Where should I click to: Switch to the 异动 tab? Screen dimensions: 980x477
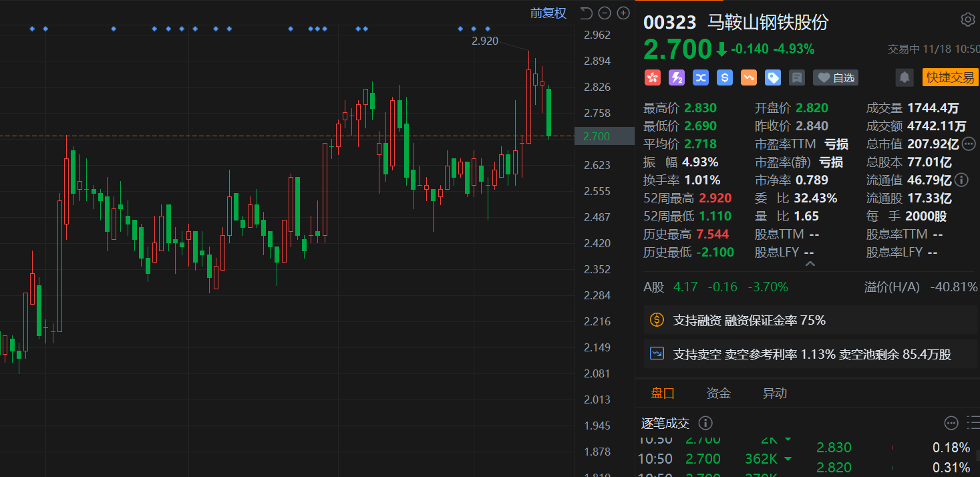(x=774, y=393)
